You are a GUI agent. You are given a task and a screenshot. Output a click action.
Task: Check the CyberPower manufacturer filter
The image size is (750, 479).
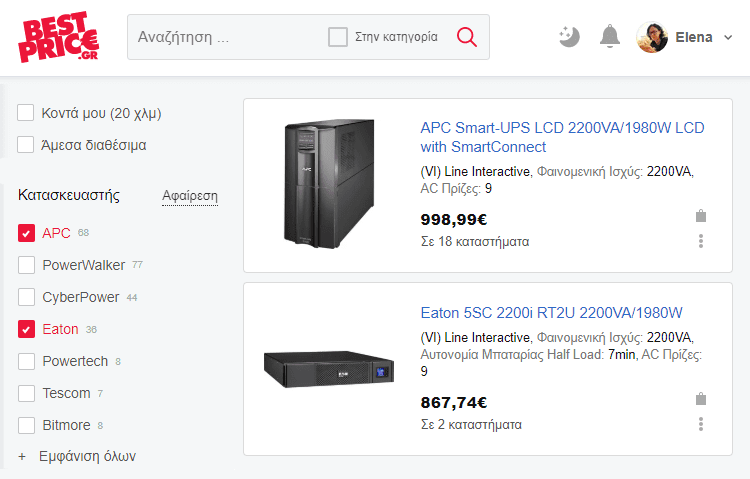click(x=26, y=297)
